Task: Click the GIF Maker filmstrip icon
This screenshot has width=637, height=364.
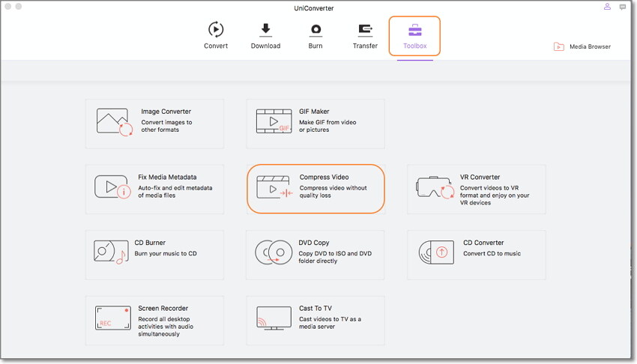Action: pos(274,121)
